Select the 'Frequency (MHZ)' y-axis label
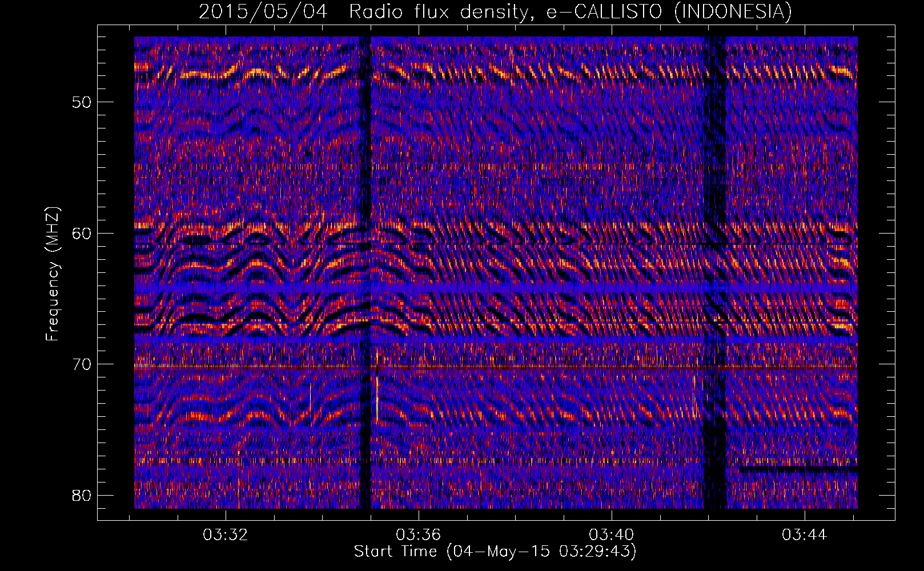The width and height of the screenshot is (924, 571). (53, 274)
